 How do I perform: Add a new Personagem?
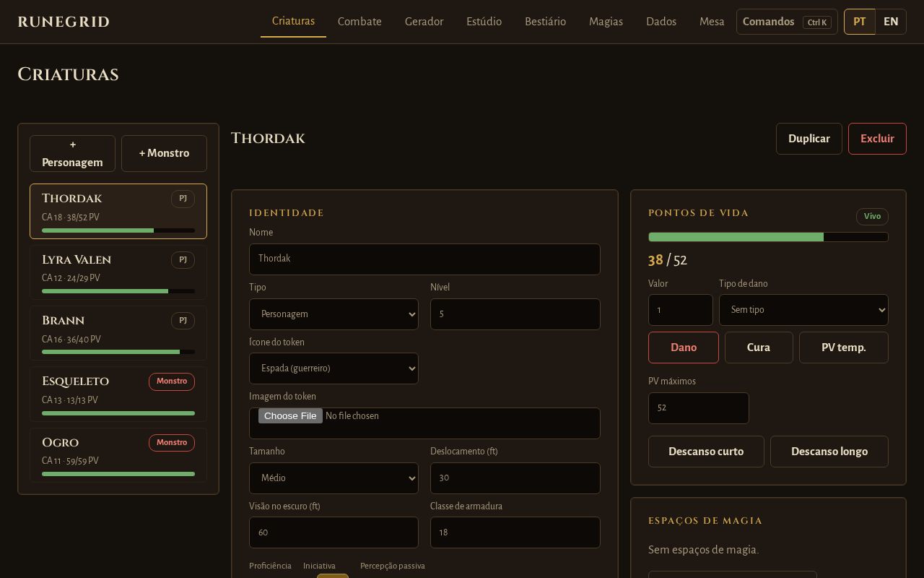(x=72, y=153)
